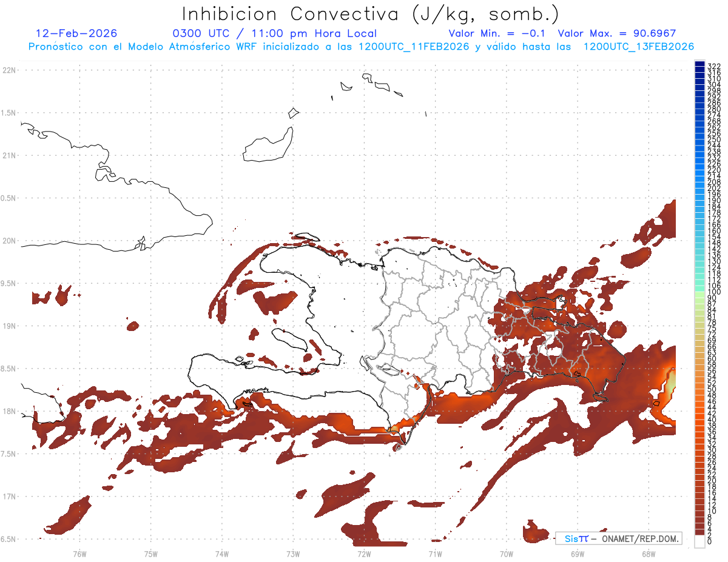Click the darkest blue colorbar swatch at 322

click(699, 64)
